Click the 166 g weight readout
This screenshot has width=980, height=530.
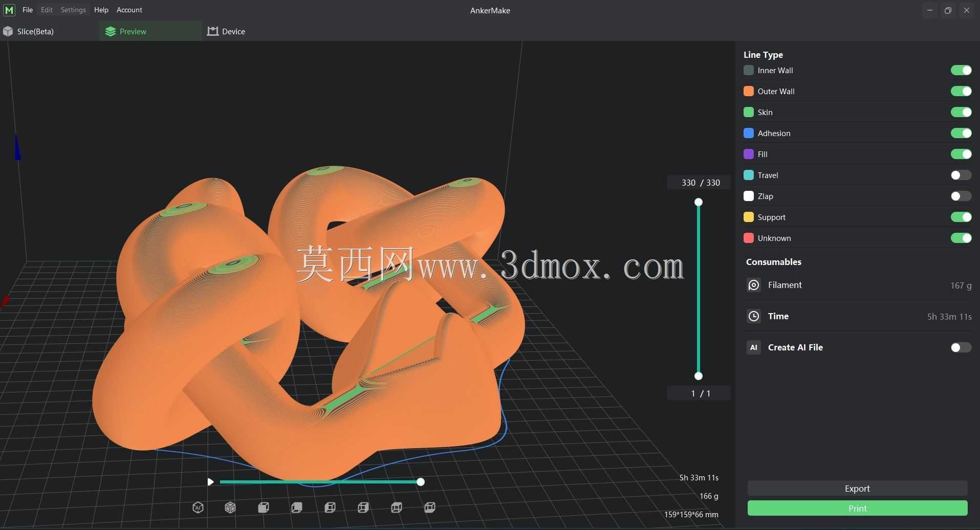coord(709,496)
